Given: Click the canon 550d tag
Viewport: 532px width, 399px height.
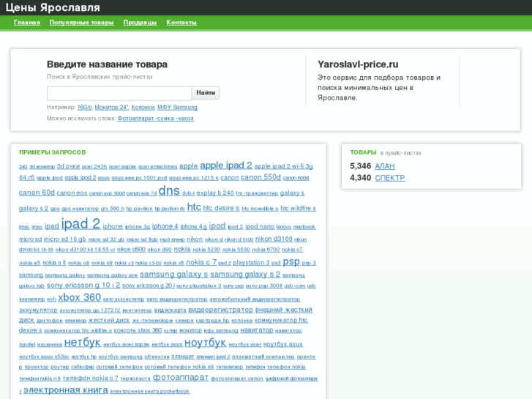Looking at the screenshot, I should click(x=261, y=177).
